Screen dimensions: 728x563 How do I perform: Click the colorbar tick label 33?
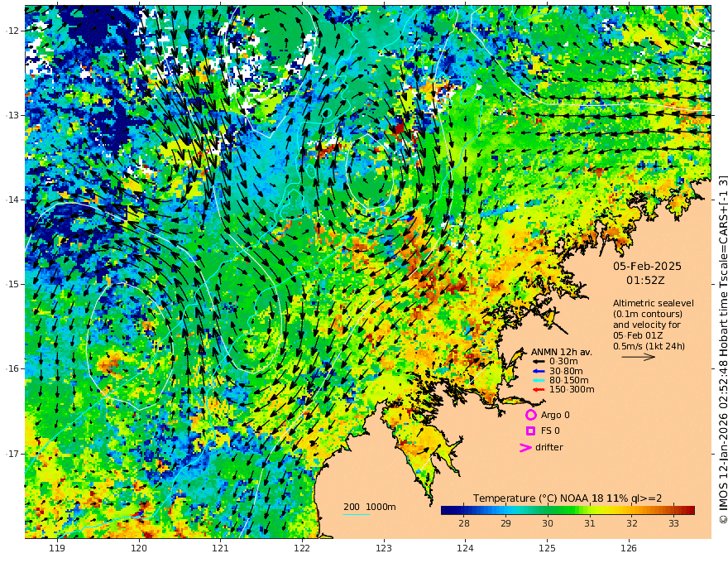673,523
